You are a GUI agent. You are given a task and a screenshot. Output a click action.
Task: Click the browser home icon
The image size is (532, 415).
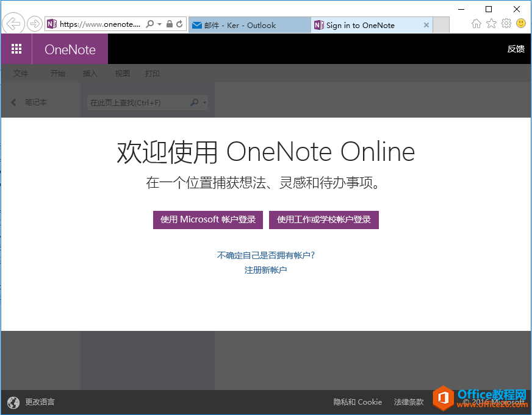click(476, 23)
